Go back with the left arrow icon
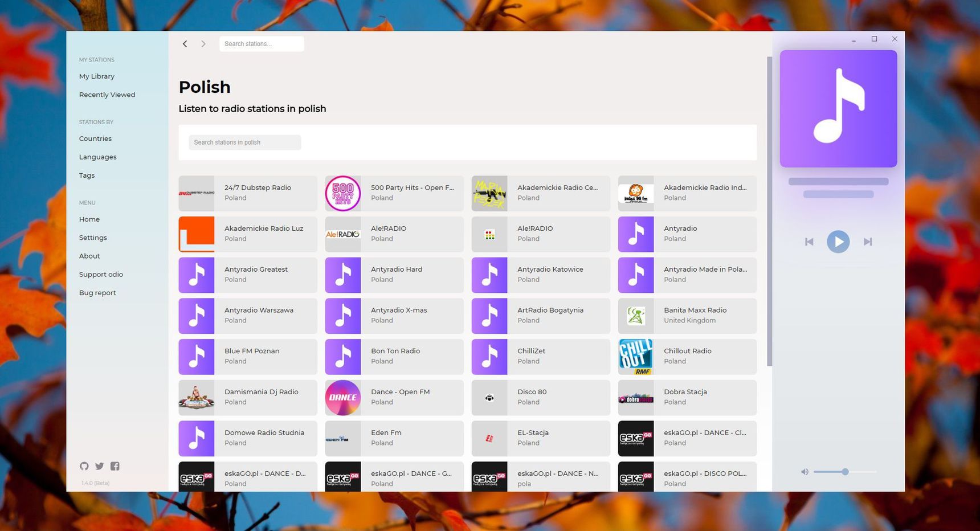The width and height of the screenshot is (980, 531). [185, 44]
